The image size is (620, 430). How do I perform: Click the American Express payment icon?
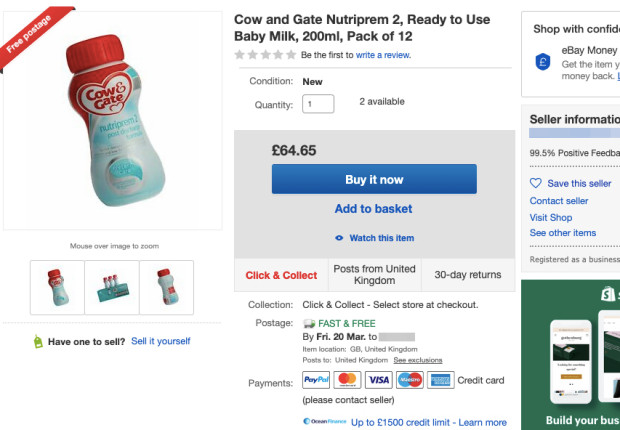(440, 380)
